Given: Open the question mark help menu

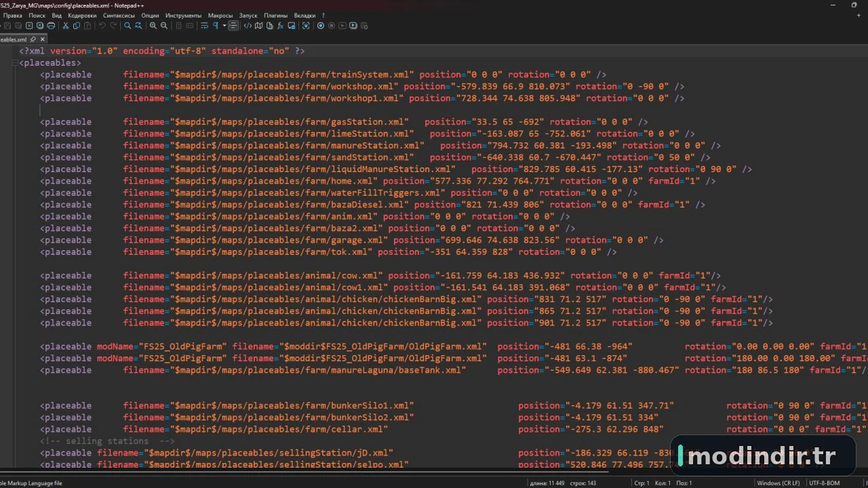Looking at the screenshot, I should click(x=323, y=15).
